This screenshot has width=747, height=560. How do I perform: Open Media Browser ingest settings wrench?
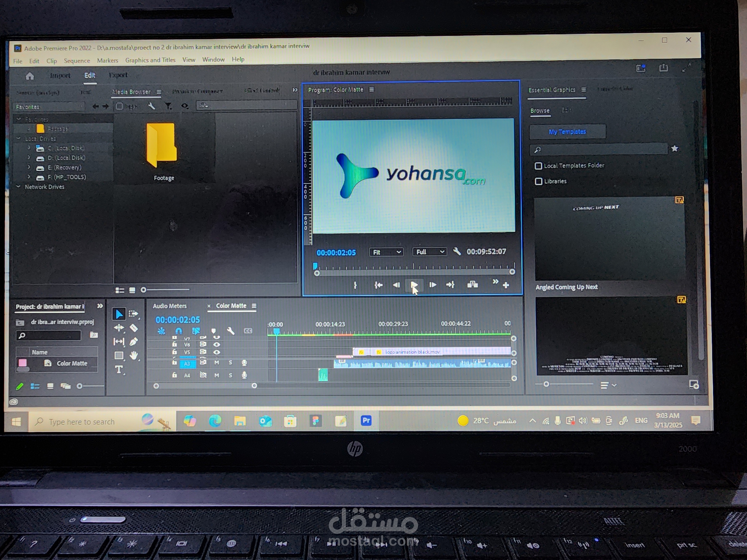152,106
